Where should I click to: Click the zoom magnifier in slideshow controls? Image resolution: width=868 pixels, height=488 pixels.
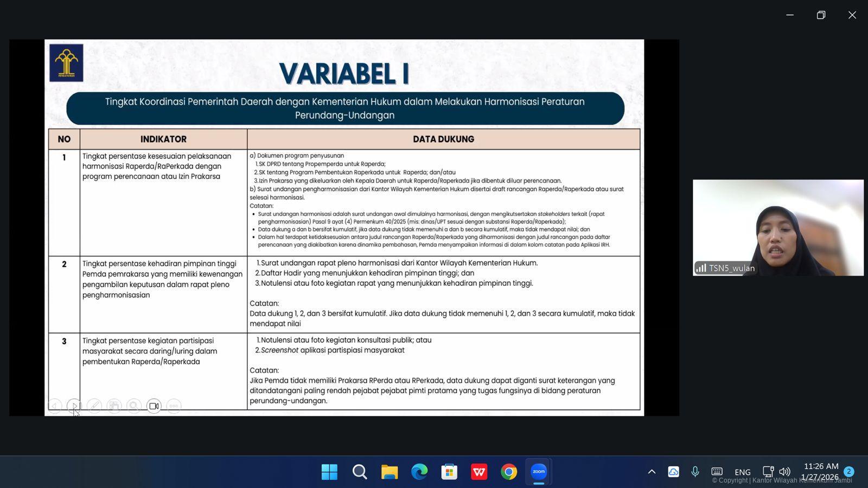pos(134,406)
